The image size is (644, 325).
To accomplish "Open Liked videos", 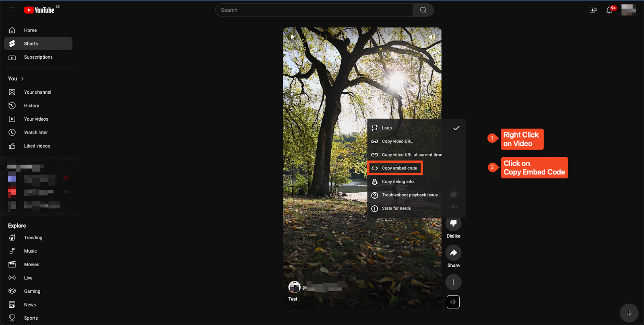I will point(38,146).
